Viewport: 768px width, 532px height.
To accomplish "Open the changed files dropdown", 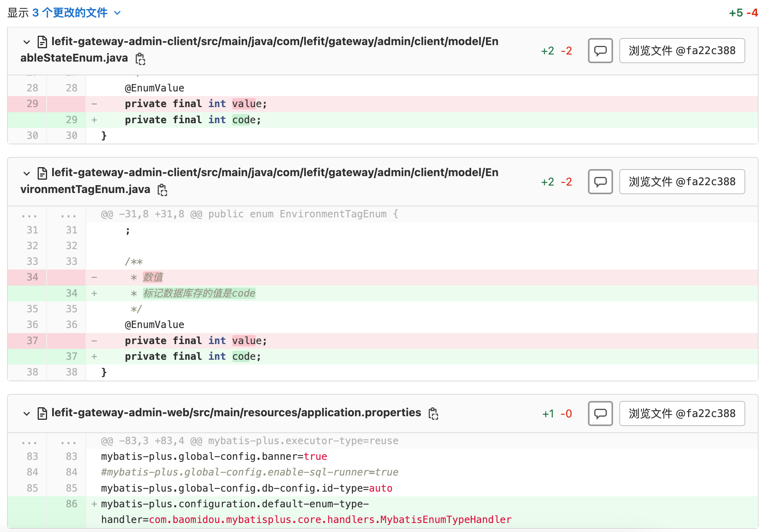I will tap(116, 13).
